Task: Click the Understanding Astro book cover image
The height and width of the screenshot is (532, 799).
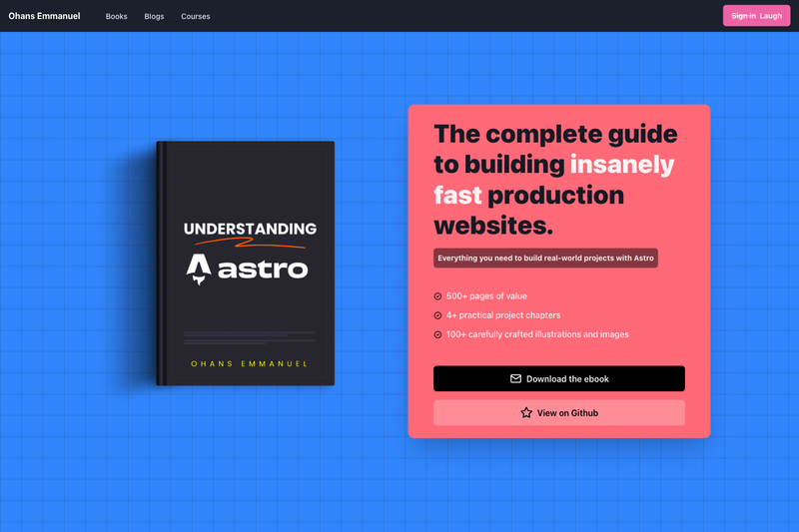Action: pos(245,264)
